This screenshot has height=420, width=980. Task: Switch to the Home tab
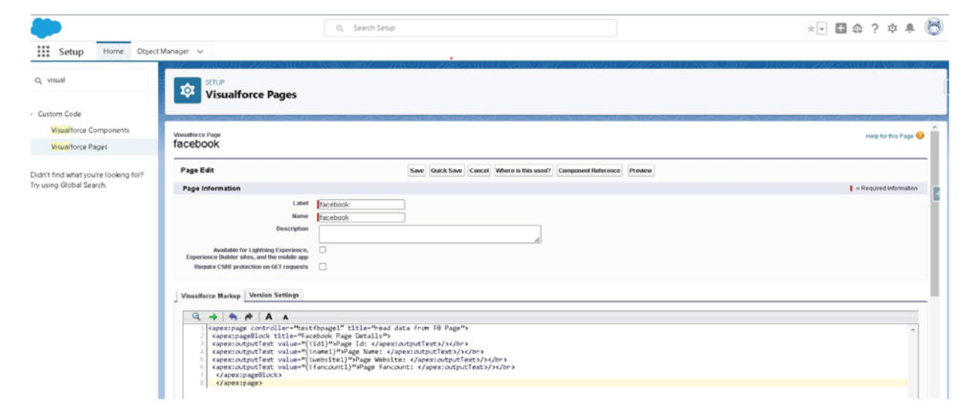point(113,52)
